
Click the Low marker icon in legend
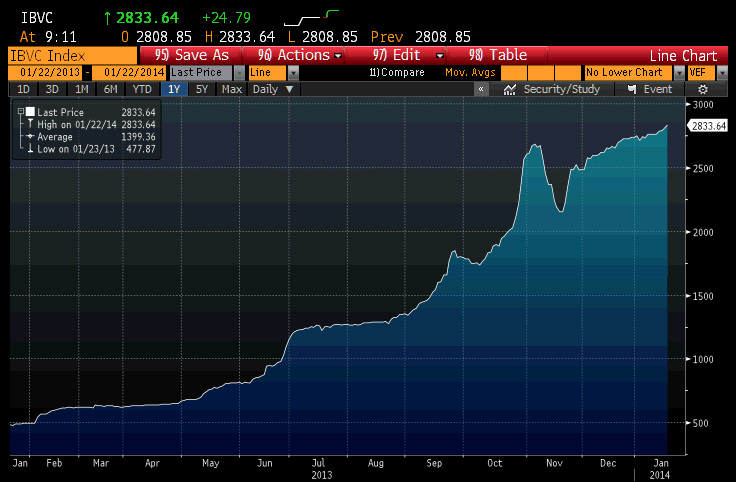coord(30,148)
